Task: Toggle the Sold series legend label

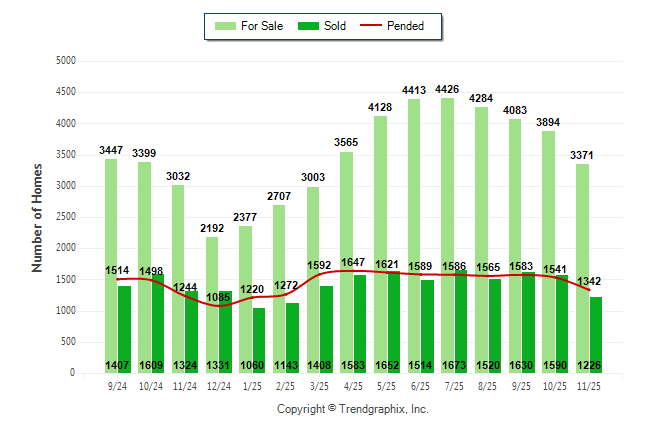Action: (335, 26)
